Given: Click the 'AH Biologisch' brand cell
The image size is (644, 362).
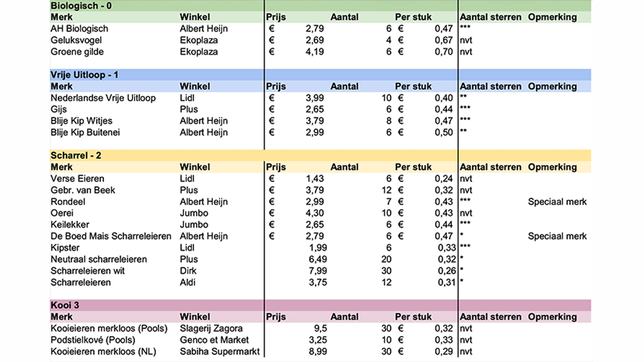Looking at the screenshot, I should point(79,29).
